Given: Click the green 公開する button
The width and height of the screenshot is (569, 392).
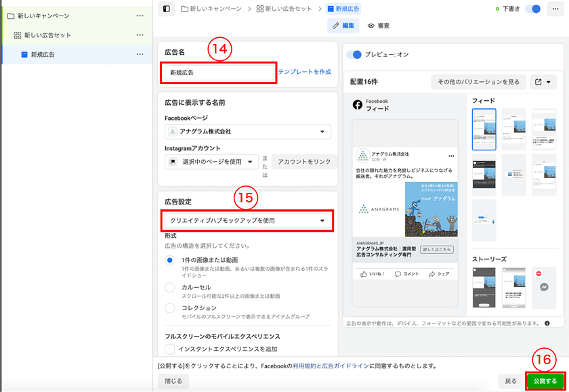Looking at the screenshot, I should [x=545, y=381].
